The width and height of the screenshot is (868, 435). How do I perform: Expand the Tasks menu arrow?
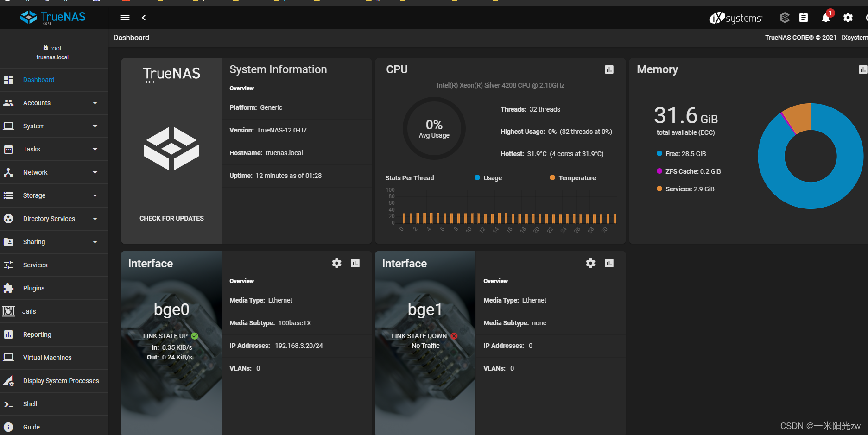[95, 149]
